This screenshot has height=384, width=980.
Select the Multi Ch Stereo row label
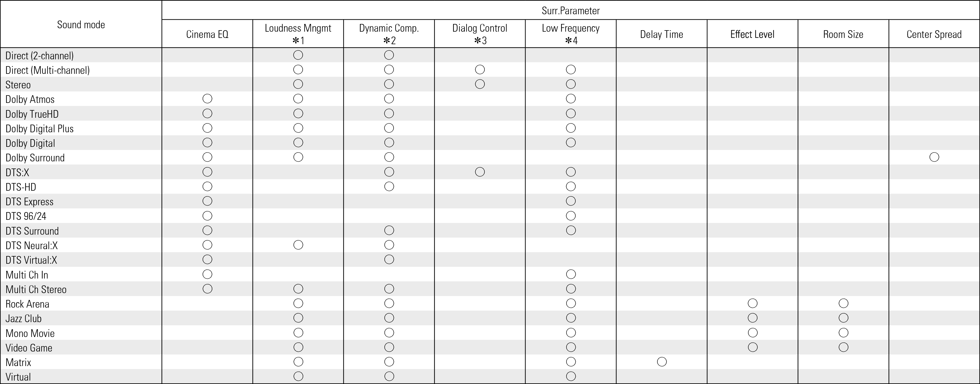[36, 289]
